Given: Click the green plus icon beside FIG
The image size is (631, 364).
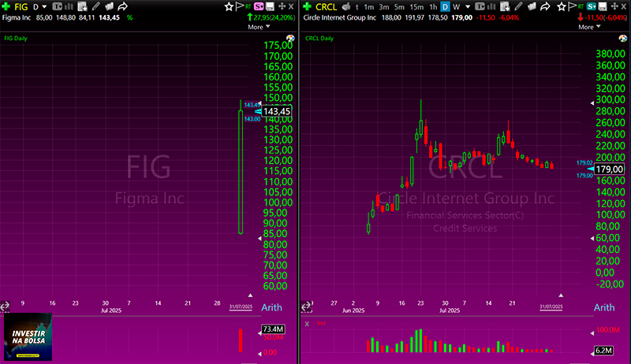Looking at the screenshot, I should (6, 6).
